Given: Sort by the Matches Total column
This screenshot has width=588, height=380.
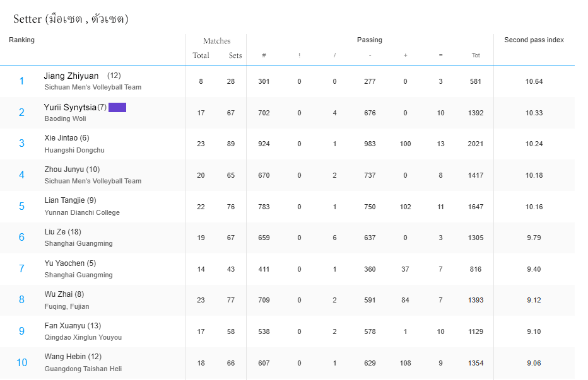Looking at the screenshot, I should click(201, 55).
